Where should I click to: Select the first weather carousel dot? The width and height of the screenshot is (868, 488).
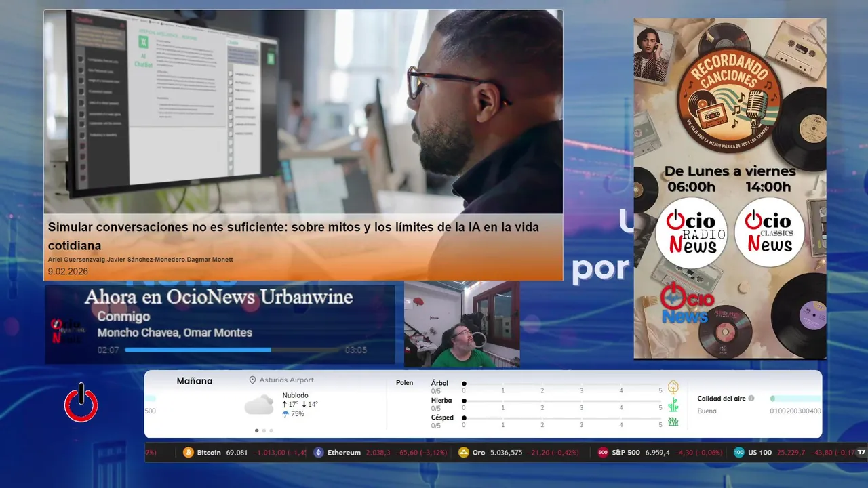point(256,430)
